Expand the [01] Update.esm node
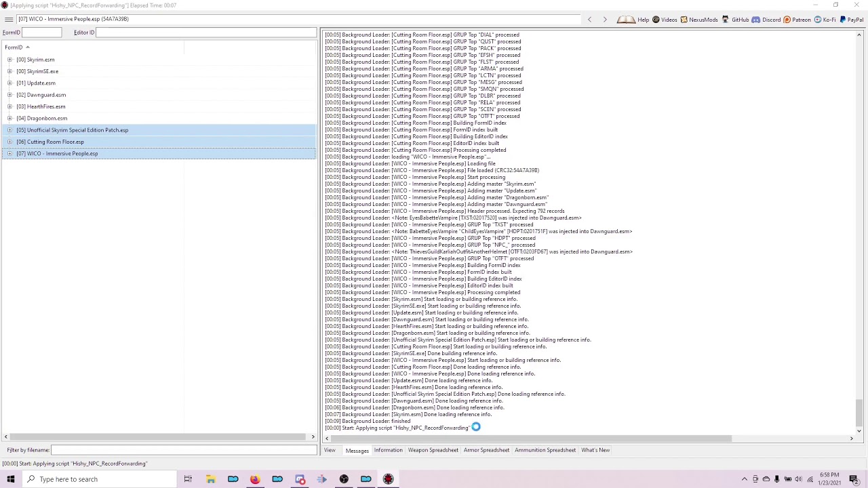868x488 pixels. coord(9,83)
